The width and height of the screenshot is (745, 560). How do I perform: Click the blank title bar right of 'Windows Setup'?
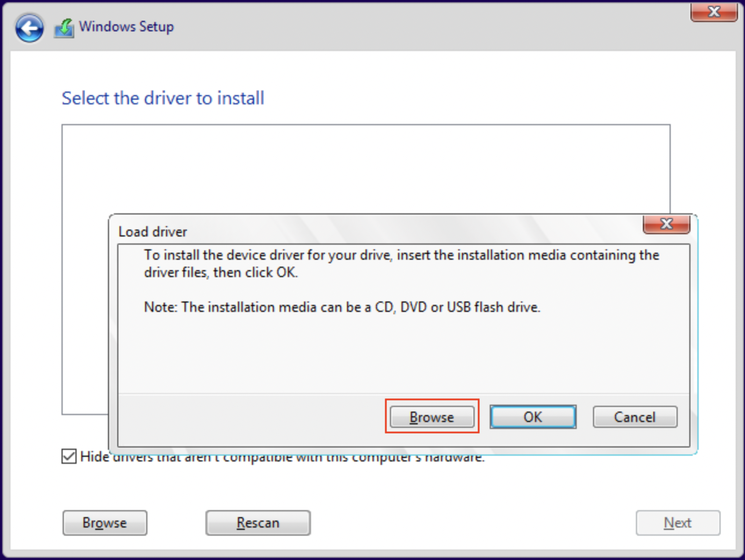[x=406, y=27]
